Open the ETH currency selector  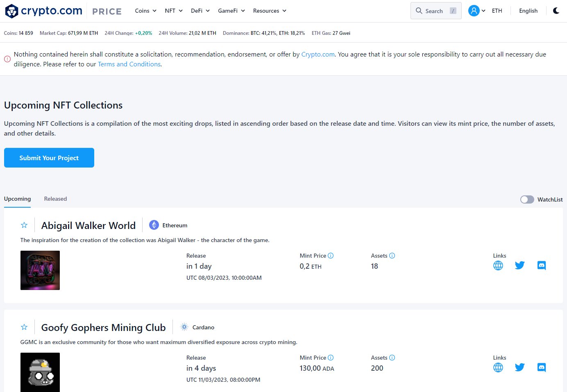pyautogui.click(x=497, y=11)
